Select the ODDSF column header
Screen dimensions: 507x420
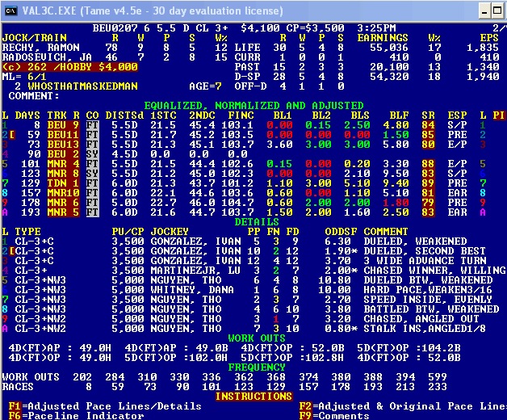(341, 232)
